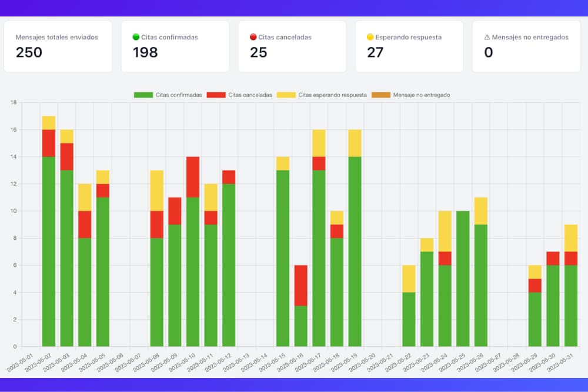Click the red segment of the 2023-05-18 bar

[337, 231]
